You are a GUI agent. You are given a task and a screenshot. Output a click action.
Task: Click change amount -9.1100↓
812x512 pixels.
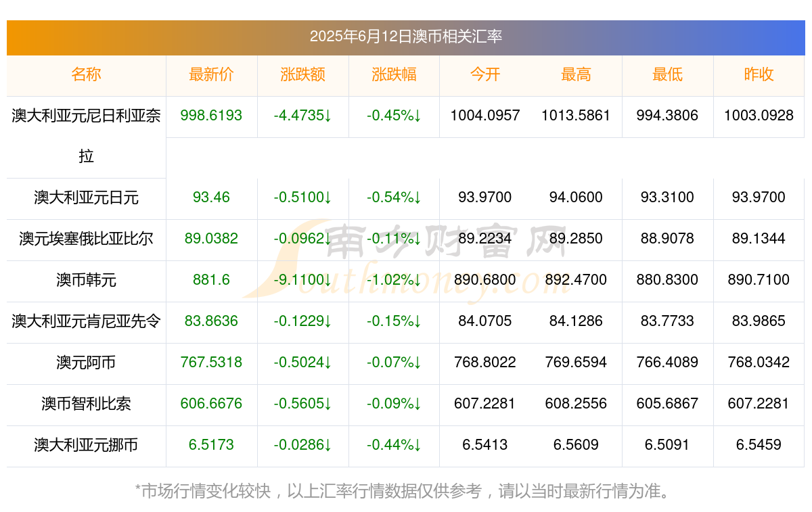point(302,280)
